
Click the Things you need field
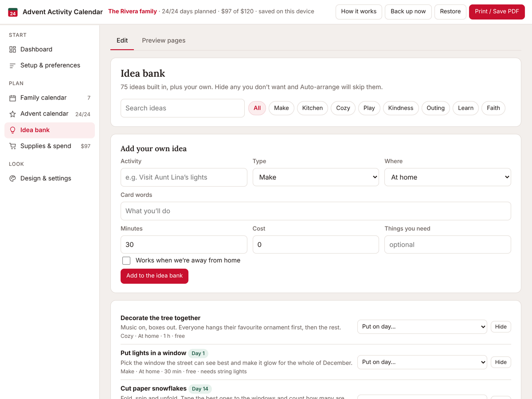click(x=448, y=245)
